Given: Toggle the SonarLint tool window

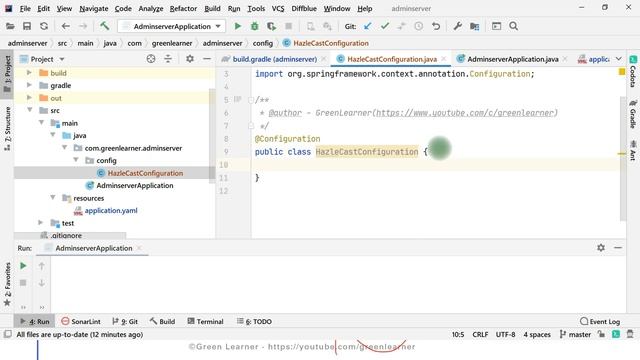Looking at the screenshot, I should 81,321.
